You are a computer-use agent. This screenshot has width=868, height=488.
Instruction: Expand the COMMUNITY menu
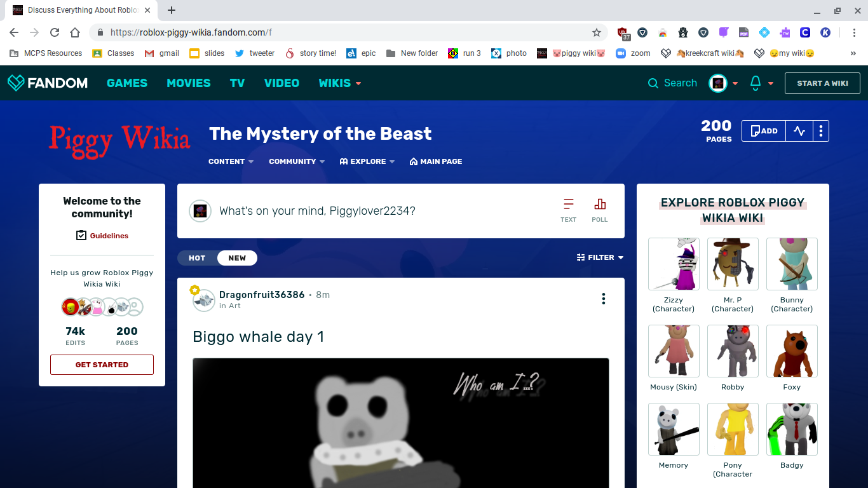pyautogui.click(x=297, y=161)
